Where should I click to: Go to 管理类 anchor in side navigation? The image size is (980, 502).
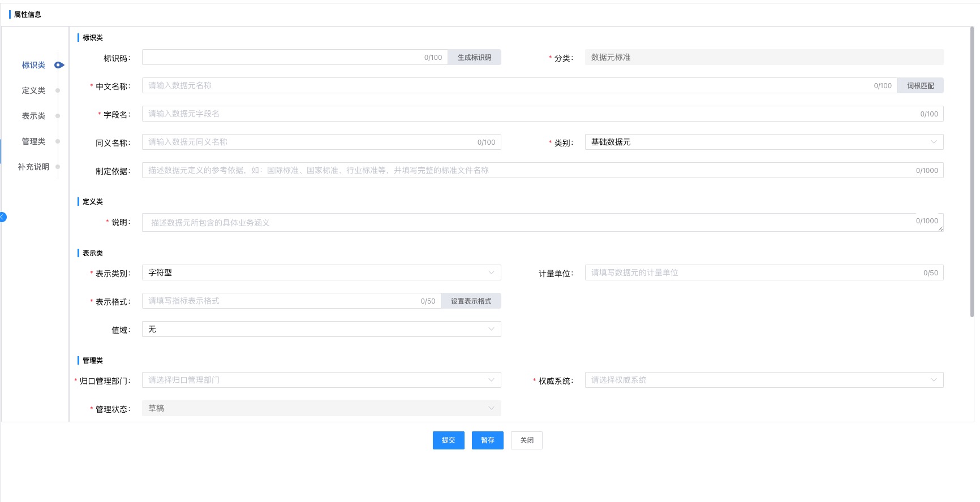(33, 141)
